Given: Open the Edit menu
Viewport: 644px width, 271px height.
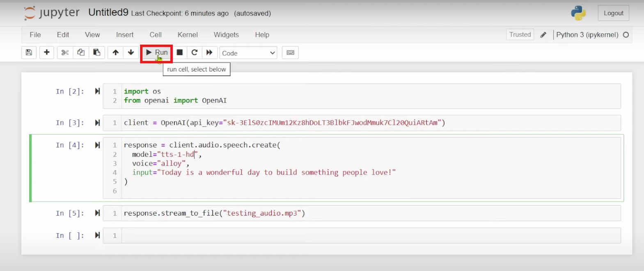Looking at the screenshot, I should tap(63, 35).
